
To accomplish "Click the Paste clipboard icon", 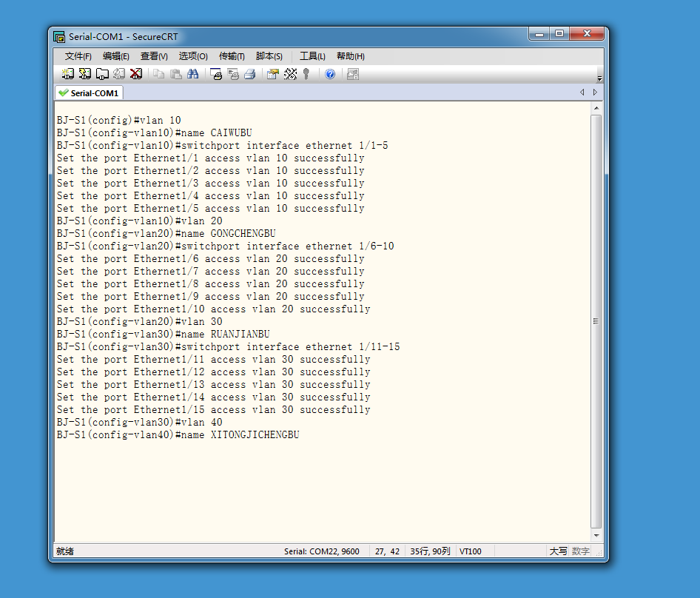I will coord(176,74).
